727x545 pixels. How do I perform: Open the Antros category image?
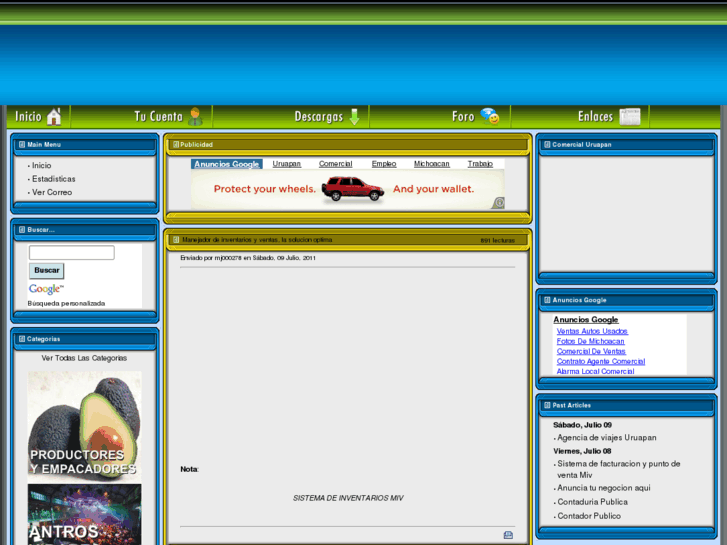click(84, 514)
